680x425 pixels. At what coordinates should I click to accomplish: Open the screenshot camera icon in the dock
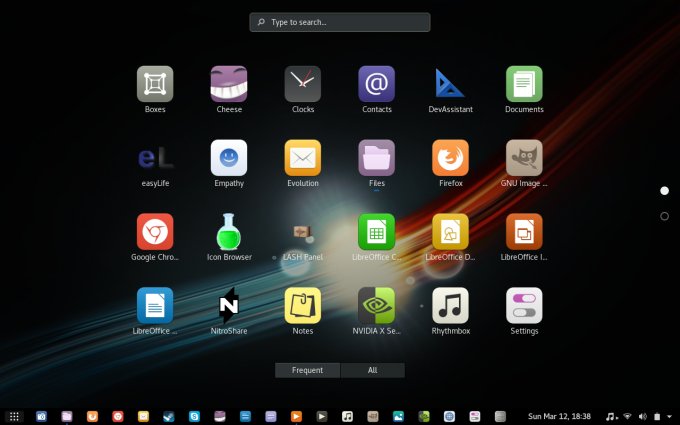41,416
